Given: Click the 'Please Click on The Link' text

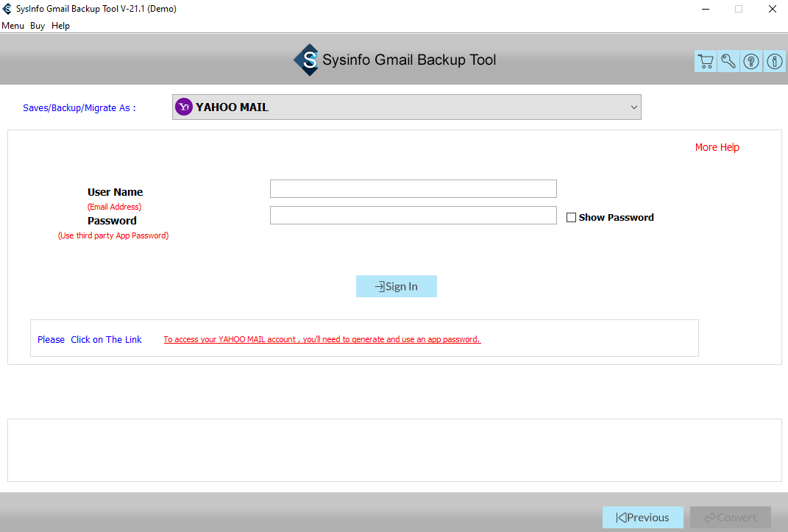Looking at the screenshot, I should (x=90, y=340).
